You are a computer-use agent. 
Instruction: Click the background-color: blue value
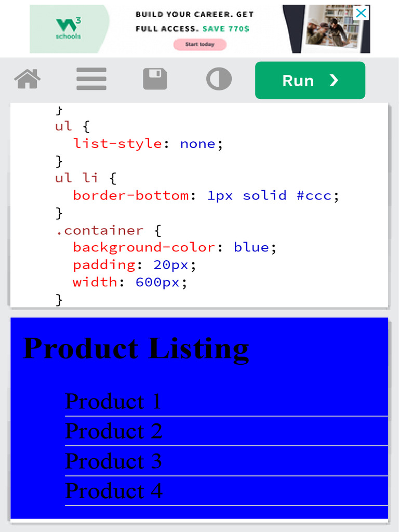tap(251, 247)
